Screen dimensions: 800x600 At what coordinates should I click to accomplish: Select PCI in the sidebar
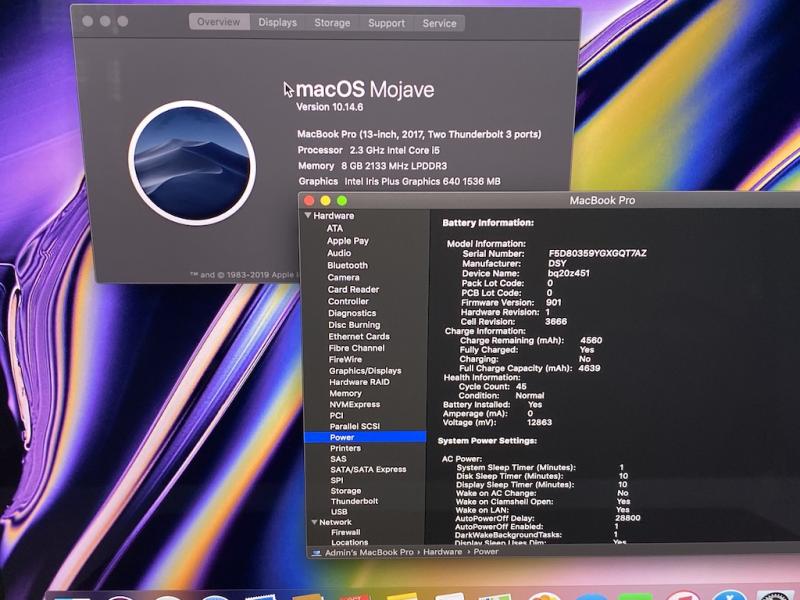336,415
